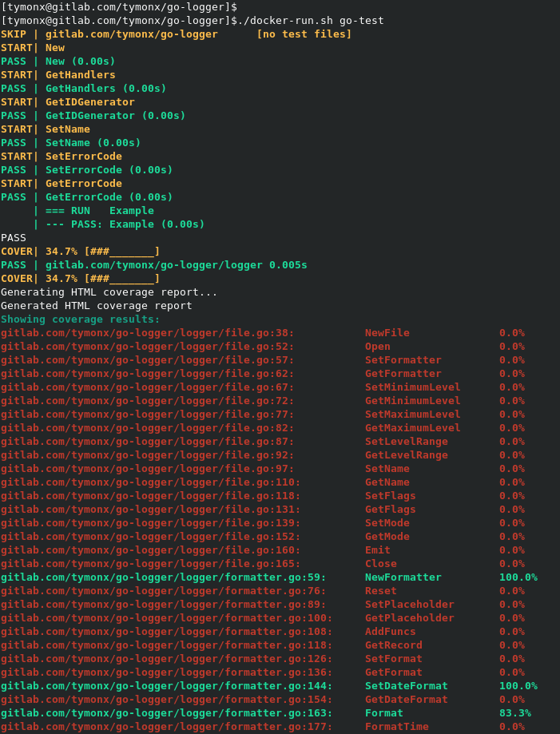Screen dimensions: 560x734
Task: Click 'AddFuncs' function name
Action: click(391, 632)
